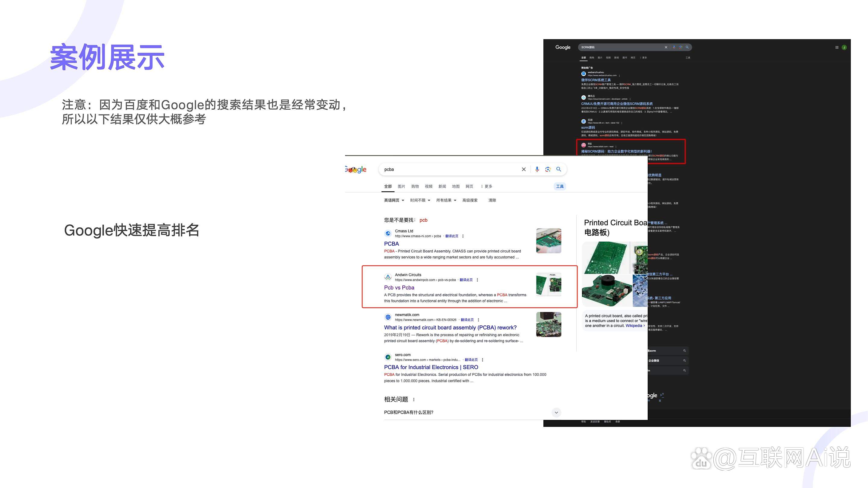The height and width of the screenshot is (488, 868).
Task: Click the sero.com favicon
Action: 388,357
